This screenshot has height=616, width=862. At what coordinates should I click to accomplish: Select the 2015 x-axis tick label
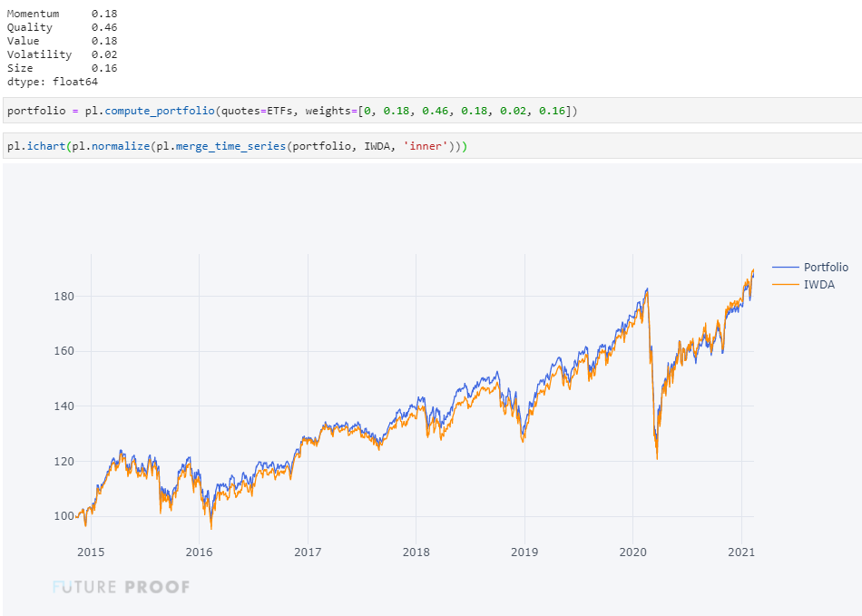point(90,552)
